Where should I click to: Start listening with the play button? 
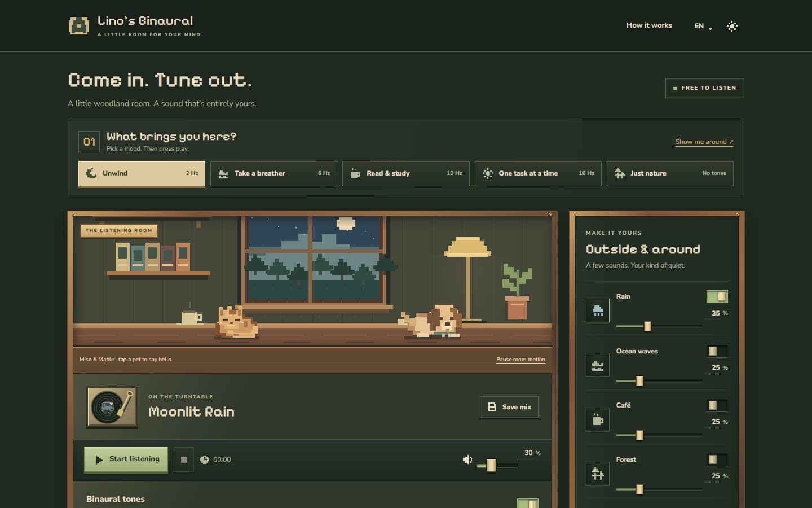(x=126, y=459)
